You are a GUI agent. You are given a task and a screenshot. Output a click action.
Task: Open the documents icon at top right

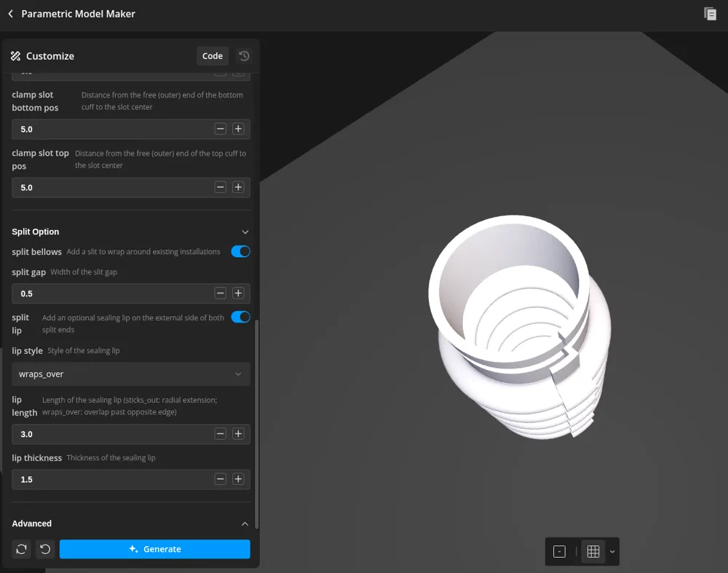coord(710,14)
